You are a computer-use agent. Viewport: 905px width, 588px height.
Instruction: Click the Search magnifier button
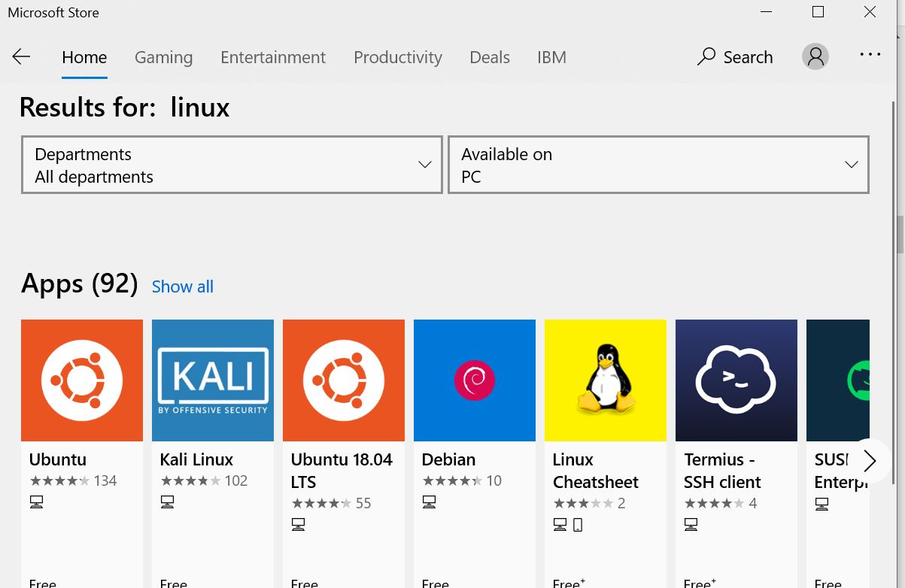coord(735,57)
